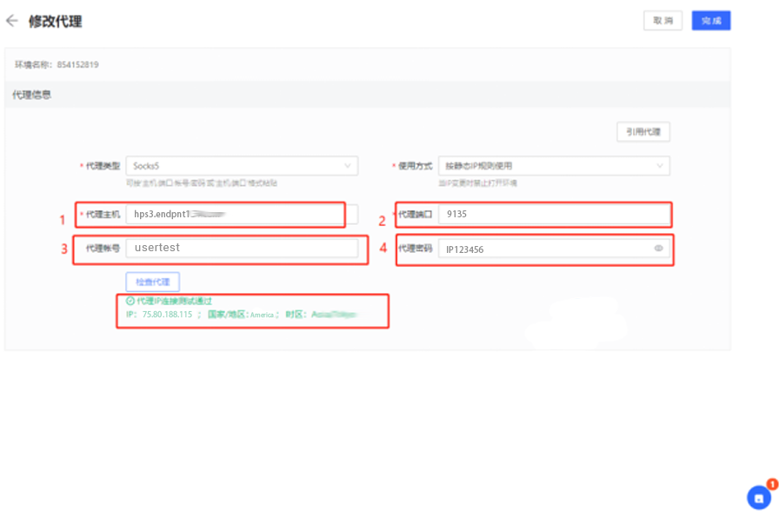Viewport: 779px width, 532px height.
Task: Click the hint text under 使用方式
Action: pos(478,183)
